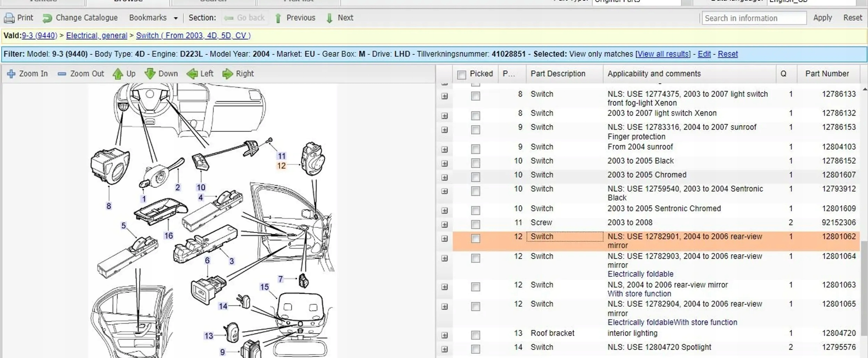Toggle the Picked header checkbox
Viewport: 868px width, 358px height.
461,75
